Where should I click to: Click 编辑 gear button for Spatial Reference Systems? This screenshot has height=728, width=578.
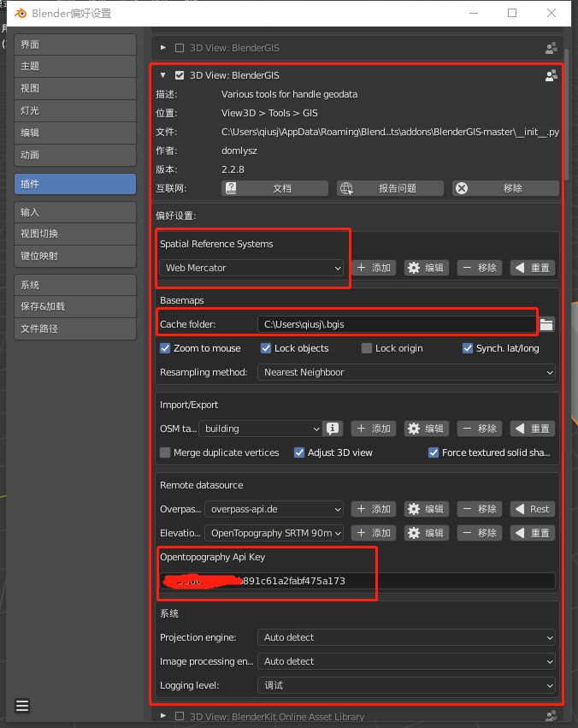pyautogui.click(x=426, y=268)
